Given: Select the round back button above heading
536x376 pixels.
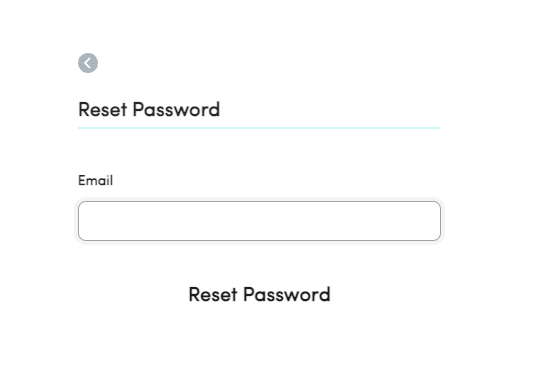Looking at the screenshot, I should (88, 63).
